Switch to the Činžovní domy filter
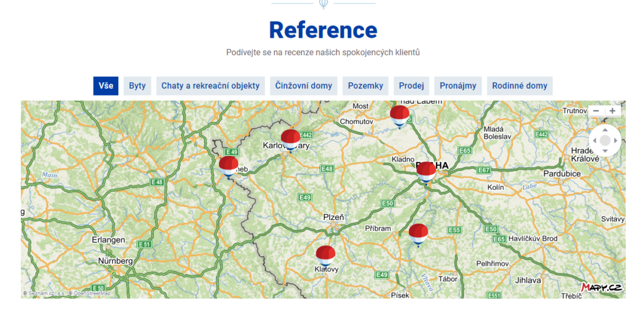The image size is (644, 309). [x=304, y=86]
